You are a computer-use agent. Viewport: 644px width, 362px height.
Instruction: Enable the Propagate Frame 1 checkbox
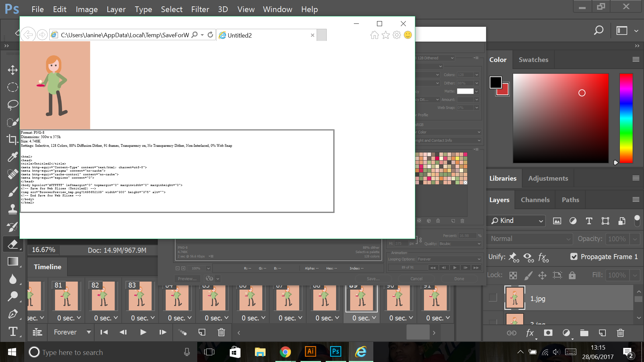(574, 256)
